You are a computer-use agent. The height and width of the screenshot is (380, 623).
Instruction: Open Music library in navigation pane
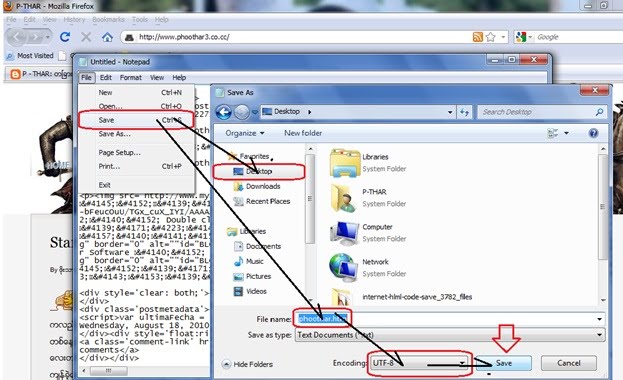click(254, 261)
